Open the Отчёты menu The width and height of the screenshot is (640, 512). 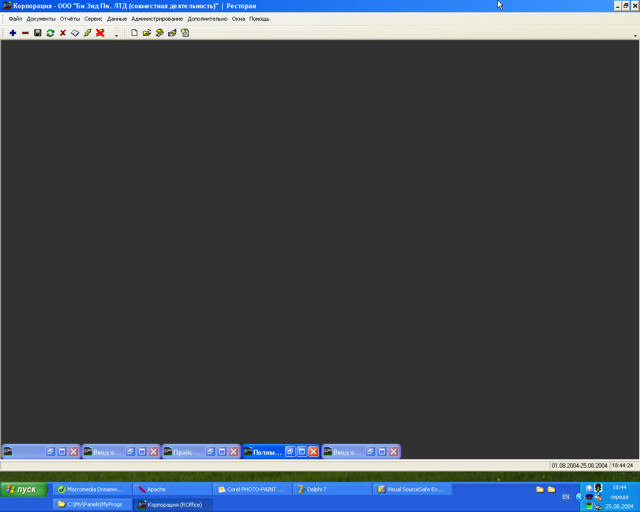(x=70, y=19)
